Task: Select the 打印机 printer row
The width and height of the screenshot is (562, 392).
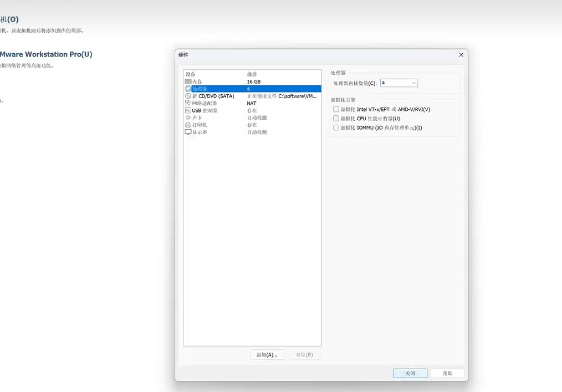Action: tap(252, 125)
